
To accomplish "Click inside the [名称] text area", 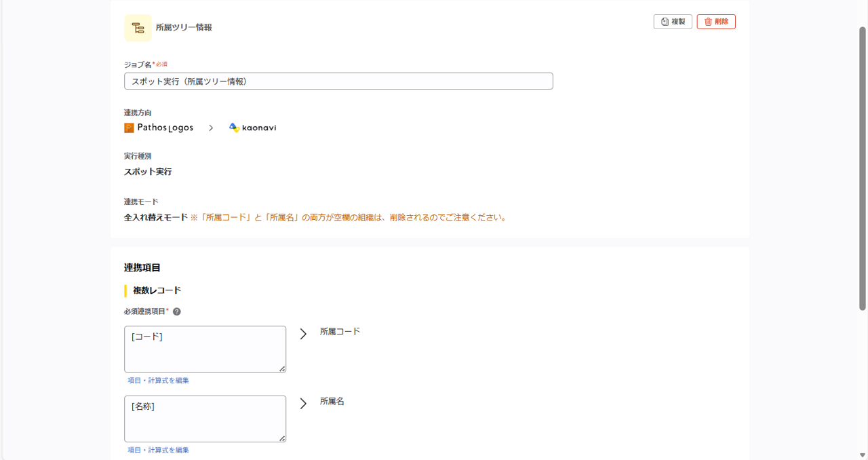I will 205,419.
